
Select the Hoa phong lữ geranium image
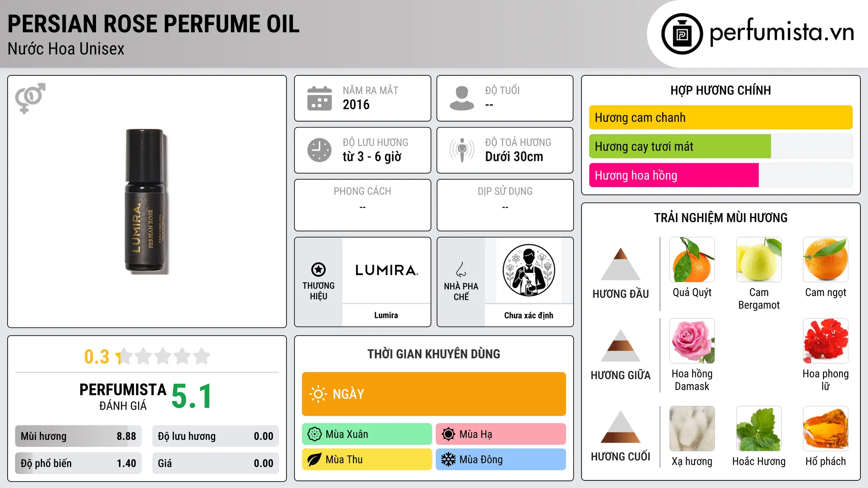826,341
